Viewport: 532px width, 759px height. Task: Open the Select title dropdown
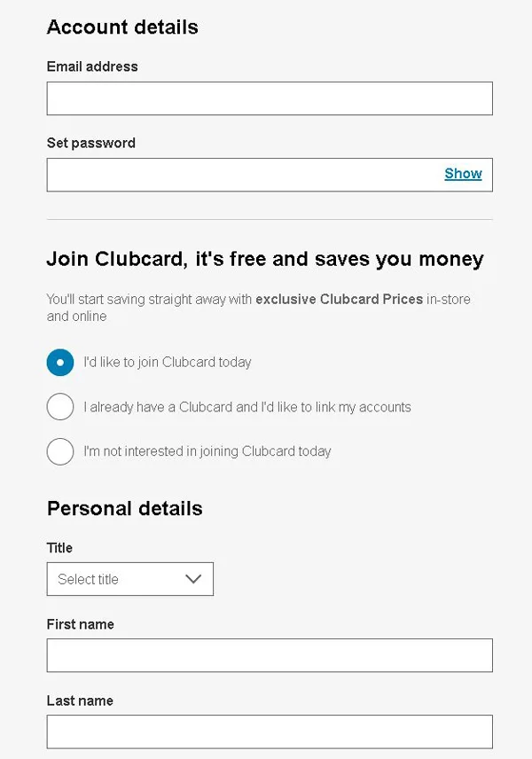129,579
